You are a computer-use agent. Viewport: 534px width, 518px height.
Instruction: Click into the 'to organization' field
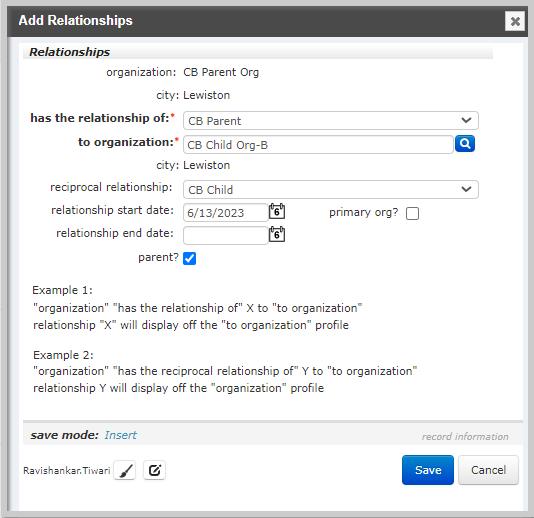[318, 145]
